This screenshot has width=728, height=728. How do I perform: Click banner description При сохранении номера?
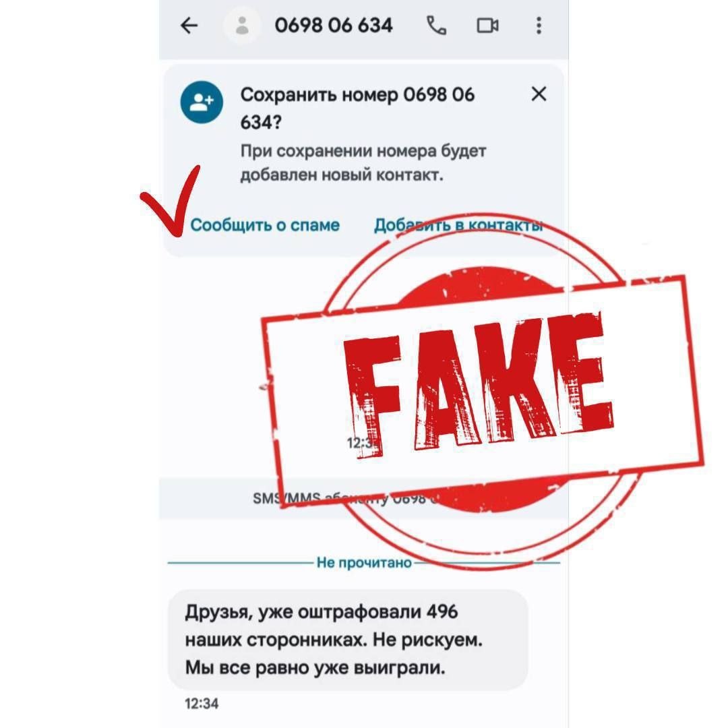tap(363, 163)
